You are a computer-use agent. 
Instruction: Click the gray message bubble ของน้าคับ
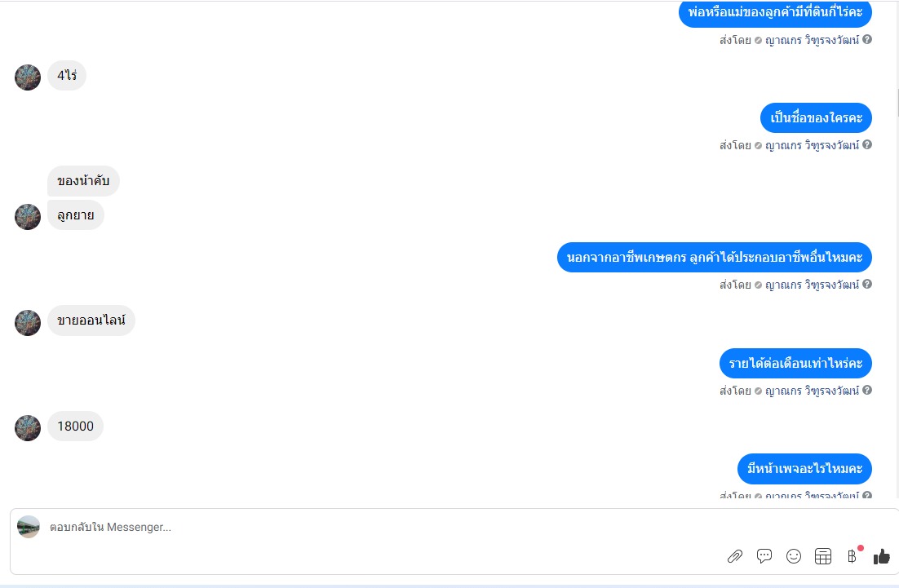tap(83, 181)
